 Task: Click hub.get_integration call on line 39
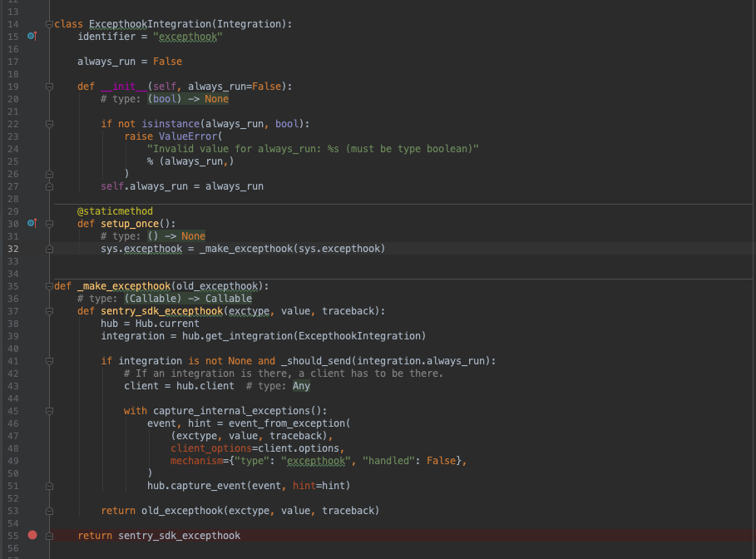pyautogui.click(x=238, y=336)
